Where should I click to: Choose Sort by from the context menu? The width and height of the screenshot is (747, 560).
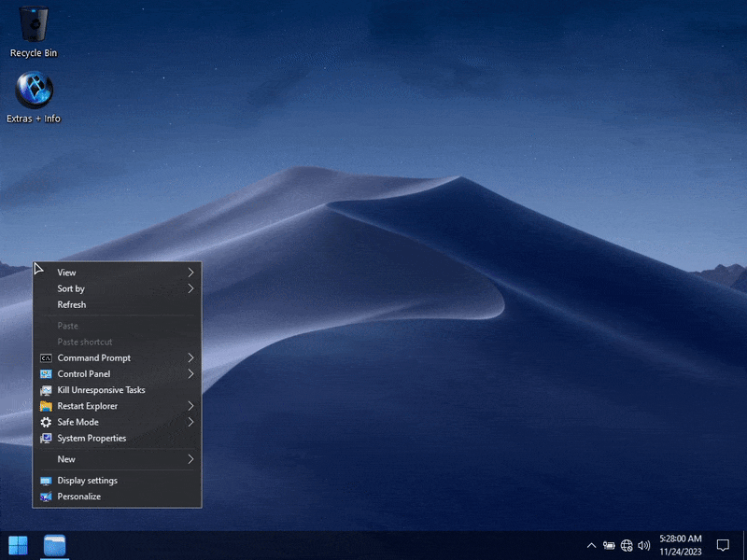coord(118,288)
